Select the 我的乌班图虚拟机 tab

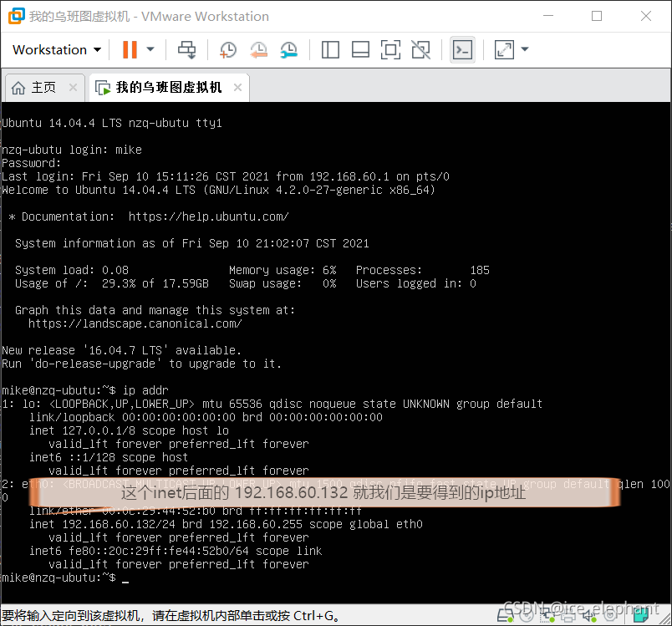click(x=169, y=88)
